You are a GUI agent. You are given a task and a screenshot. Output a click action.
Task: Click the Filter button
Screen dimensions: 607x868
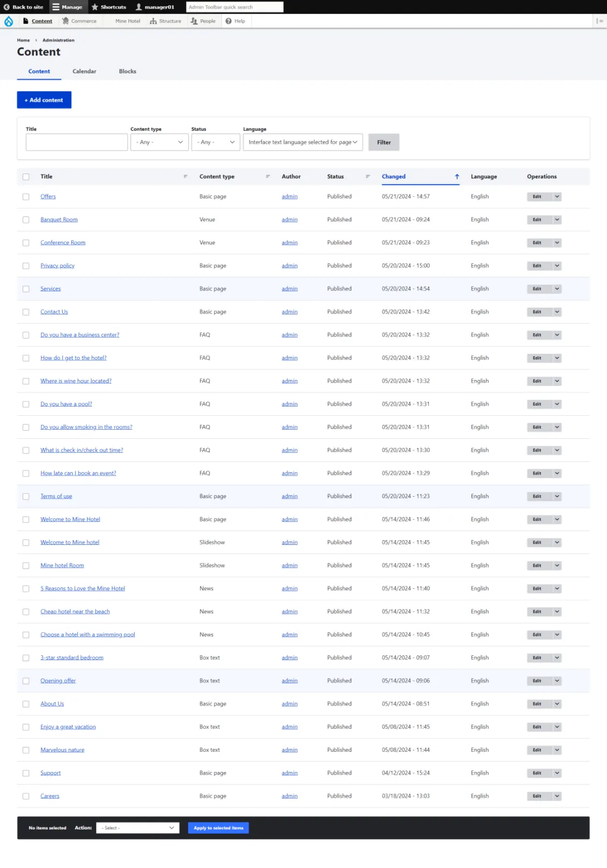point(384,142)
